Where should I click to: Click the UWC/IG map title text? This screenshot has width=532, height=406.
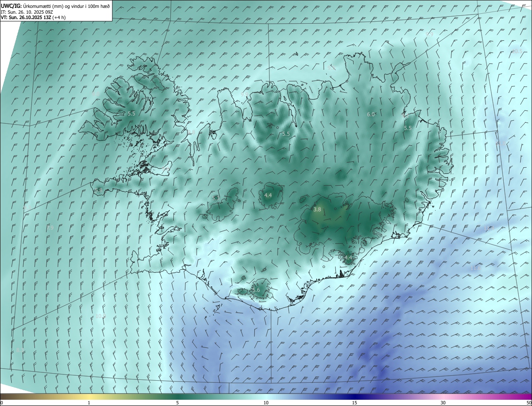pos(55,6)
